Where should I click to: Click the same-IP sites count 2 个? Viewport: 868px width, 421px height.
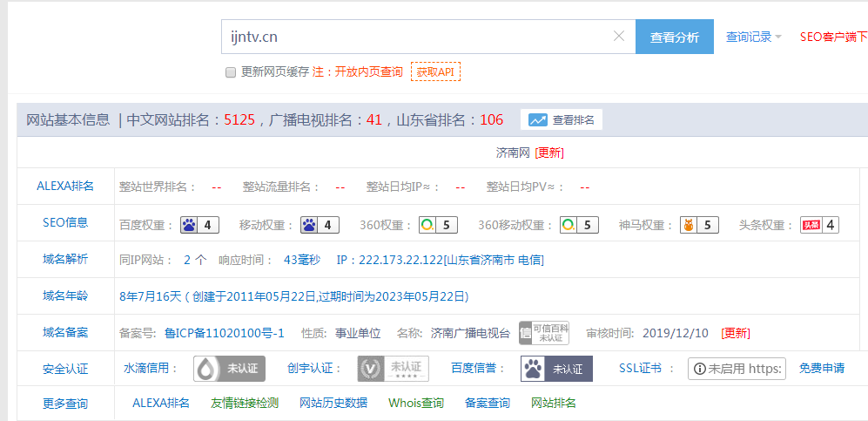click(195, 260)
